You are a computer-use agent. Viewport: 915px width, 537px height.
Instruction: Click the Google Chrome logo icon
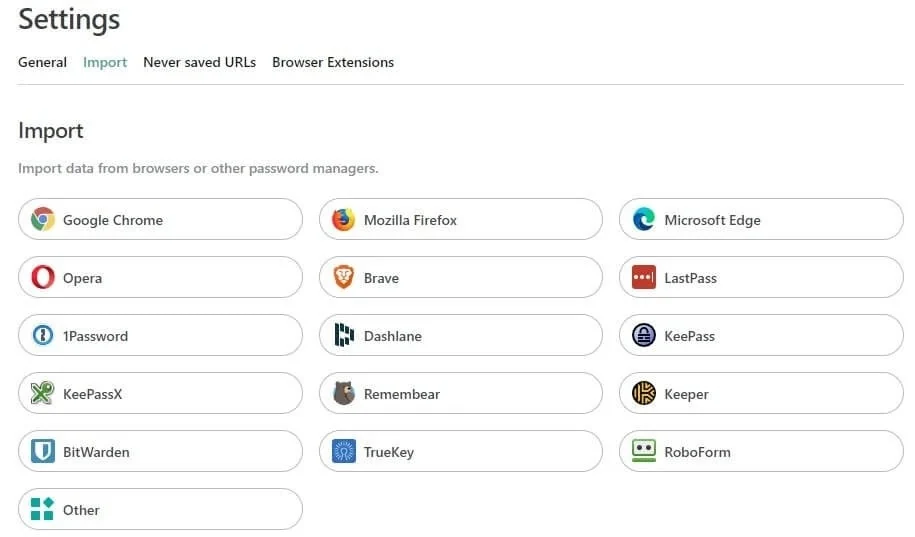43,219
